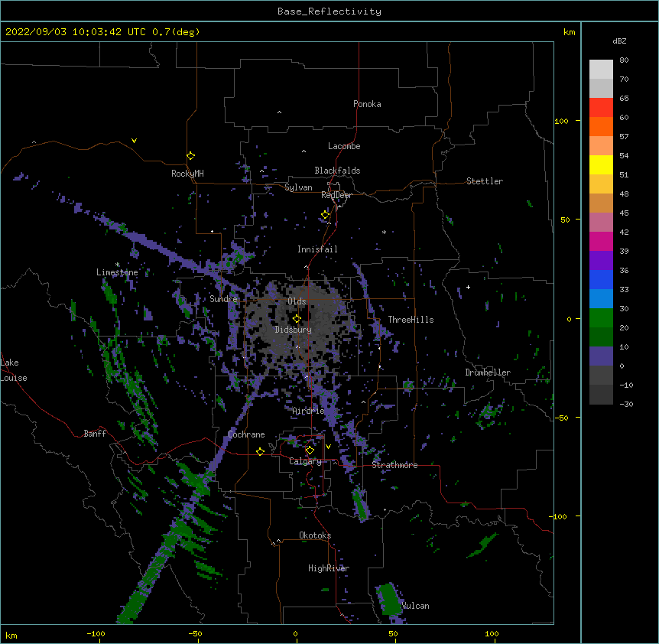Click the Lake Louise label
The width and height of the screenshot is (659, 644).
[14, 370]
